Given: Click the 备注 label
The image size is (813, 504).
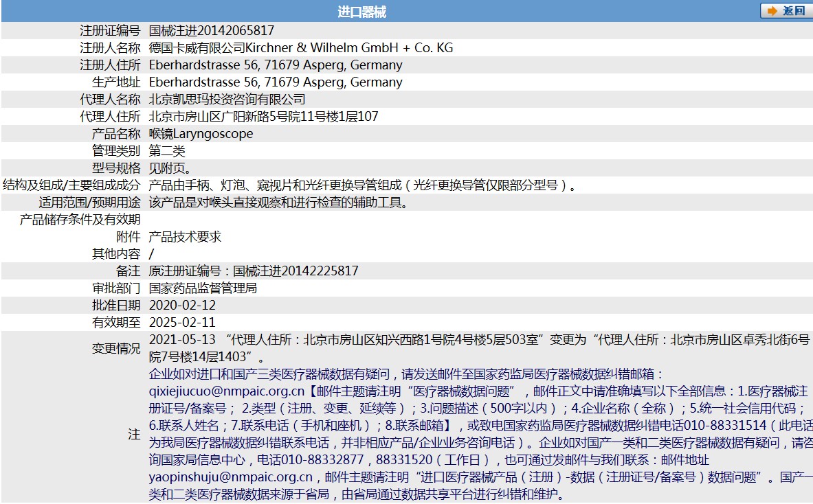Looking at the screenshot, I should [128, 271].
